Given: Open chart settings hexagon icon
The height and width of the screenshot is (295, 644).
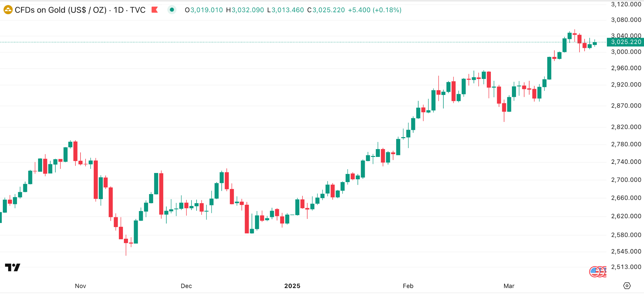Looking at the screenshot, I should point(627,286).
